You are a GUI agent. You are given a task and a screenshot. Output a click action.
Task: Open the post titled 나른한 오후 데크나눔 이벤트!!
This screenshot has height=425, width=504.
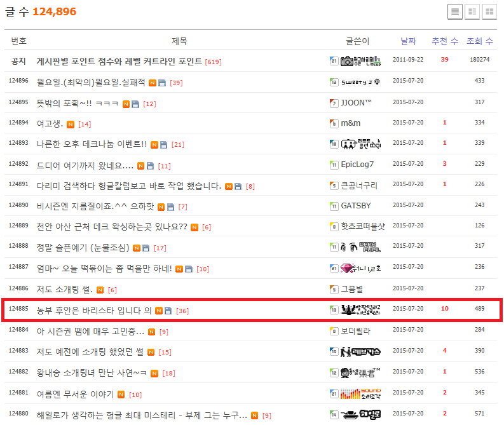92,144
